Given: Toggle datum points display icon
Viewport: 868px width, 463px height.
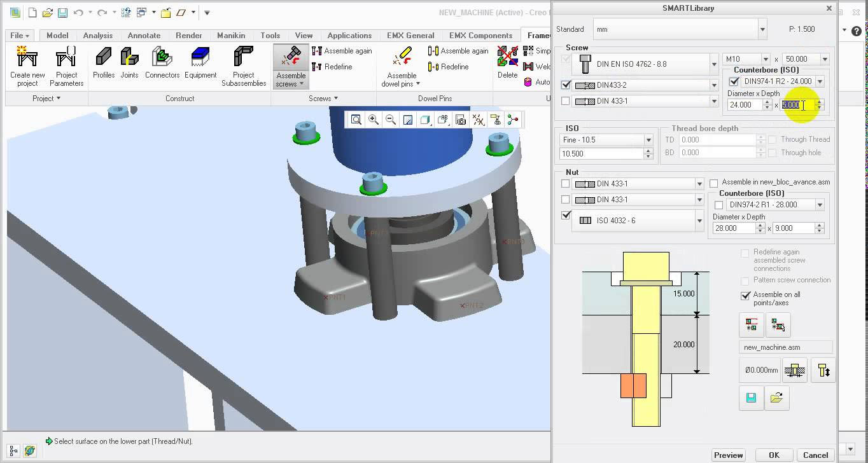Looking at the screenshot, I should (478, 120).
